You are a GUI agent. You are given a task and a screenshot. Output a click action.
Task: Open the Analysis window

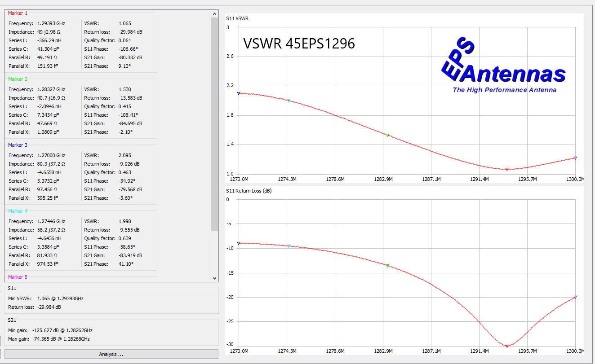click(x=111, y=354)
